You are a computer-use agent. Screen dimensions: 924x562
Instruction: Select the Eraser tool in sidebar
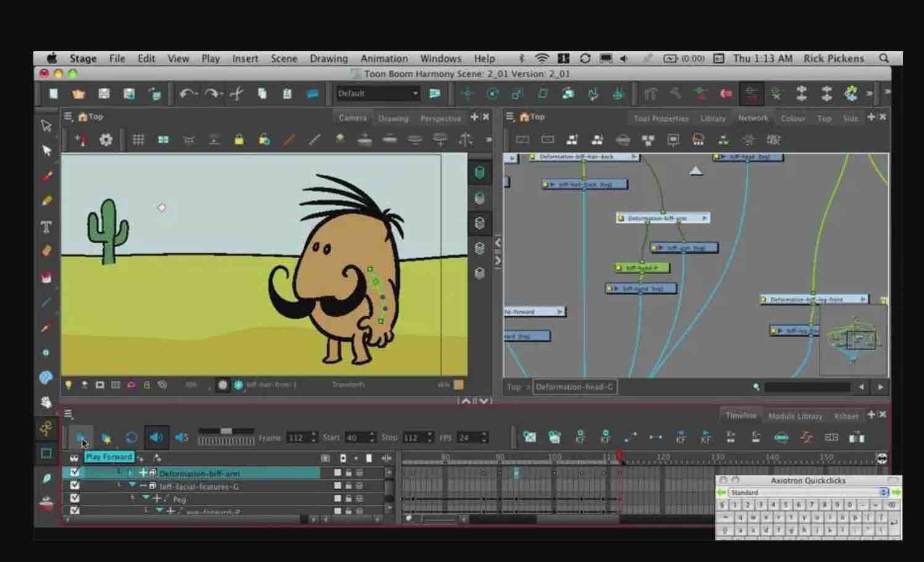click(46, 251)
